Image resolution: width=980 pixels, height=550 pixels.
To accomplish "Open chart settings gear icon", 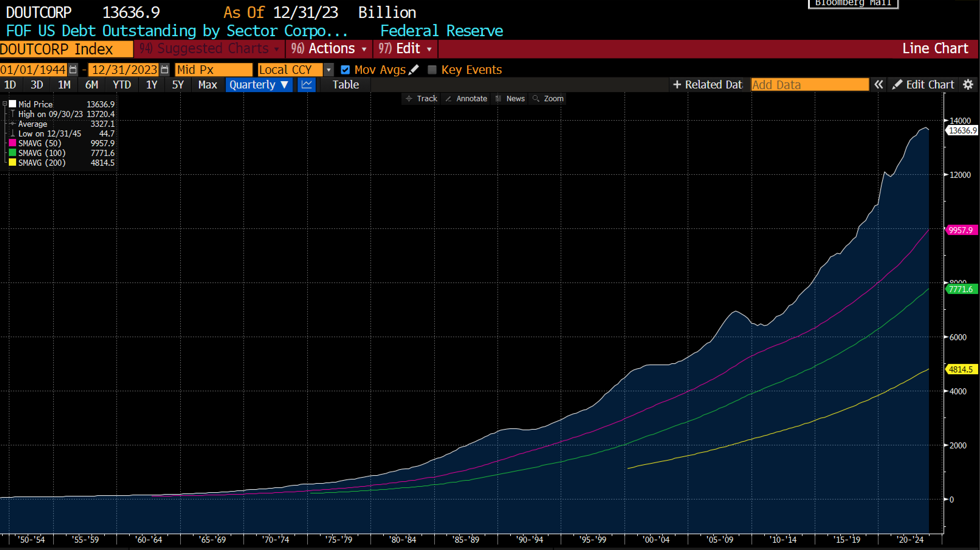I will (968, 85).
